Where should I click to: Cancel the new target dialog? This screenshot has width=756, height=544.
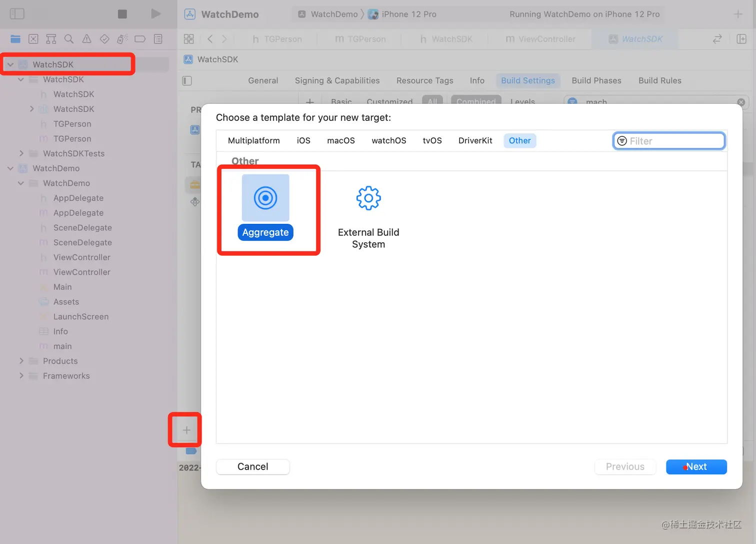(x=252, y=467)
